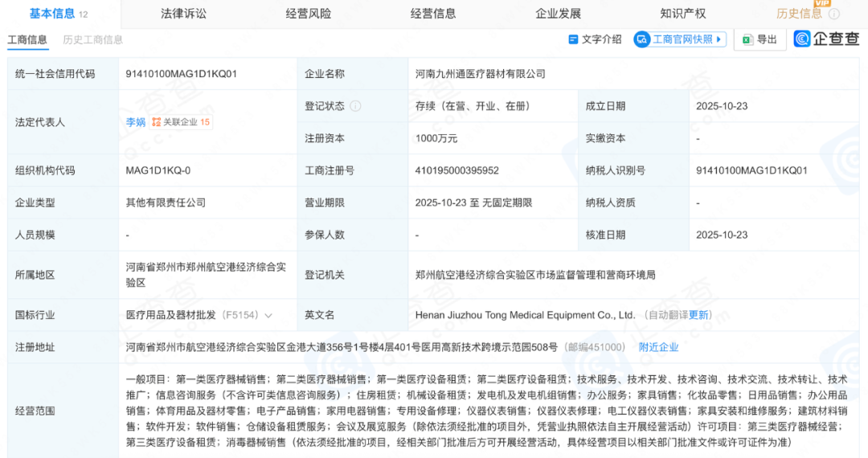This screenshot has width=868, height=458.
Task: Switch to 历史工商信息 sub-tab
Action: (x=93, y=40)
